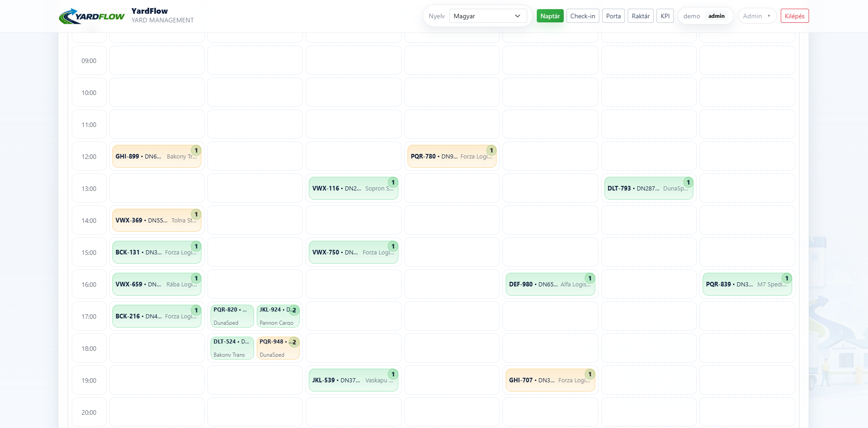Viewport: 868px width, 428px height.
Task: Open the Magyar language dropdown
Action: point(487,16)
